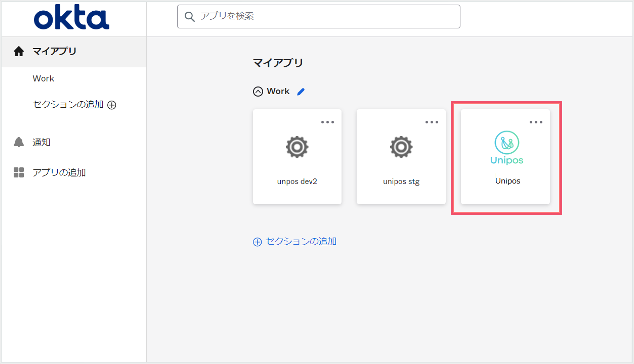Image resolution: width=634 pixels, height=364 pixels.
Task: Open the three-dot menu on unipos stg
Action: (x=432, y=122)
